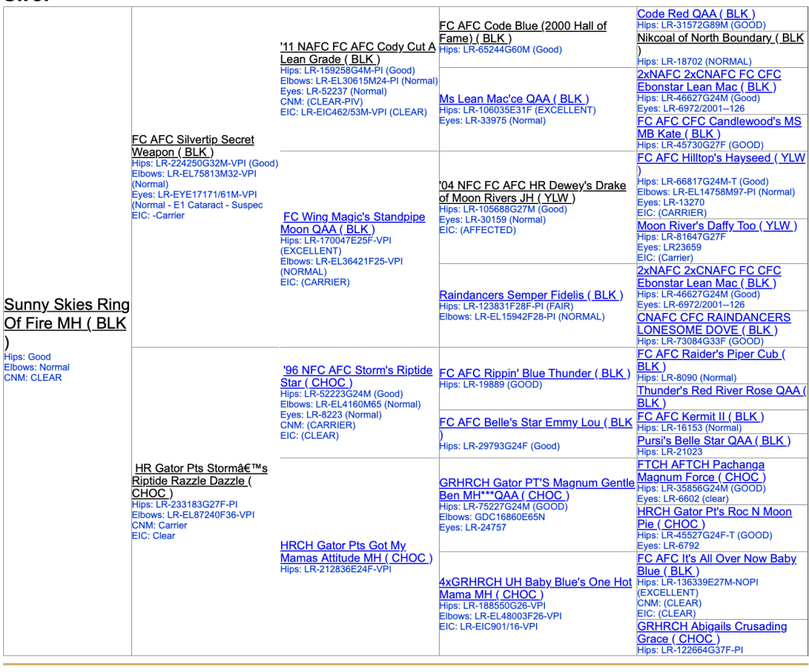Screen dimensions: 809x672
Task: Select GRHRCH Gator PT'S Magnum Gentle Ben link
Action: [536, 483]
